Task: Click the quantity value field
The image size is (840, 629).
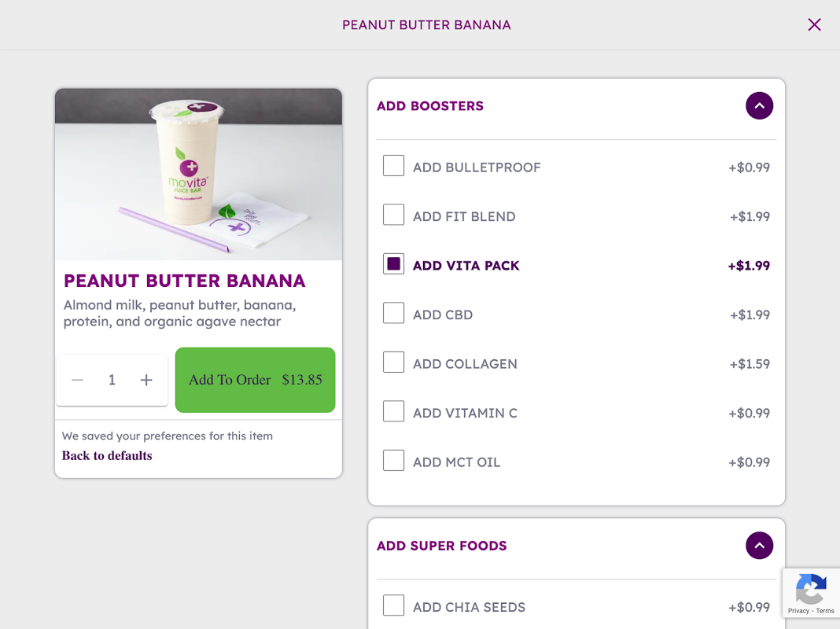Action: click(x=112, y=381)
